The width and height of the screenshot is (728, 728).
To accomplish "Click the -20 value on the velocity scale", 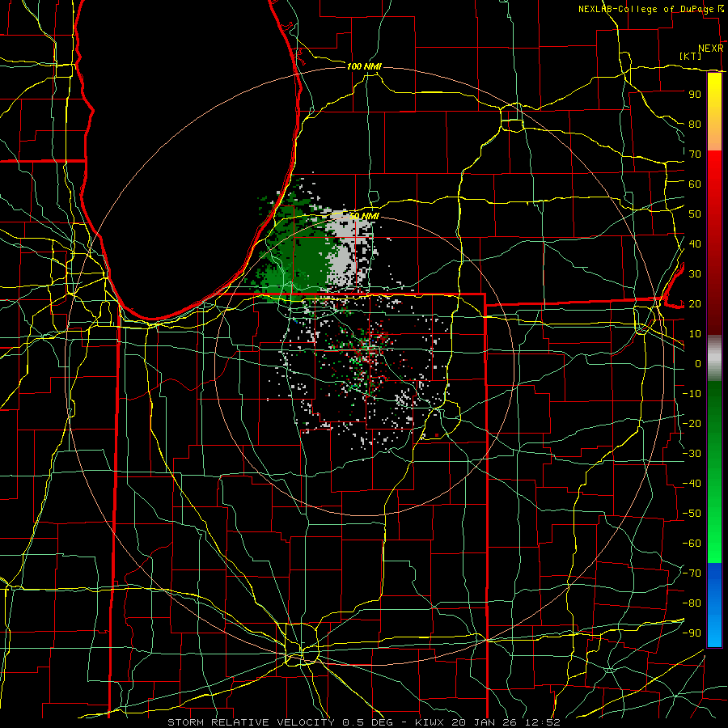I will tap(692, 423).
